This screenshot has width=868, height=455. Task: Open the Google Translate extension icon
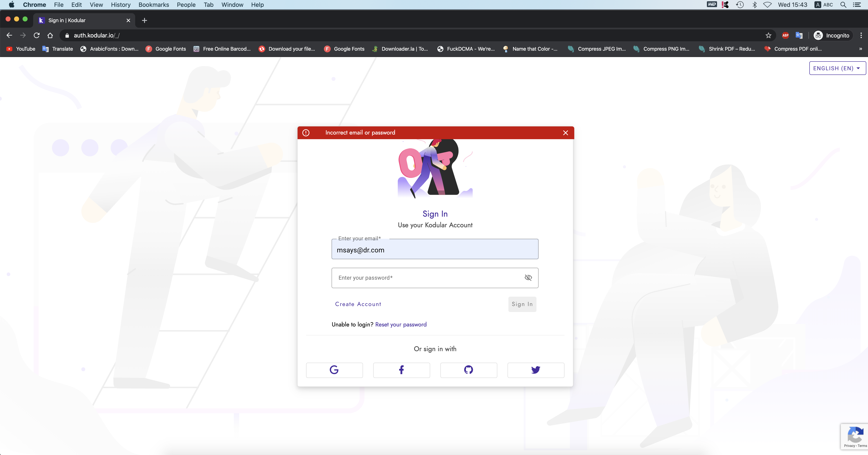pyautogui.click(x=799, y=35)
